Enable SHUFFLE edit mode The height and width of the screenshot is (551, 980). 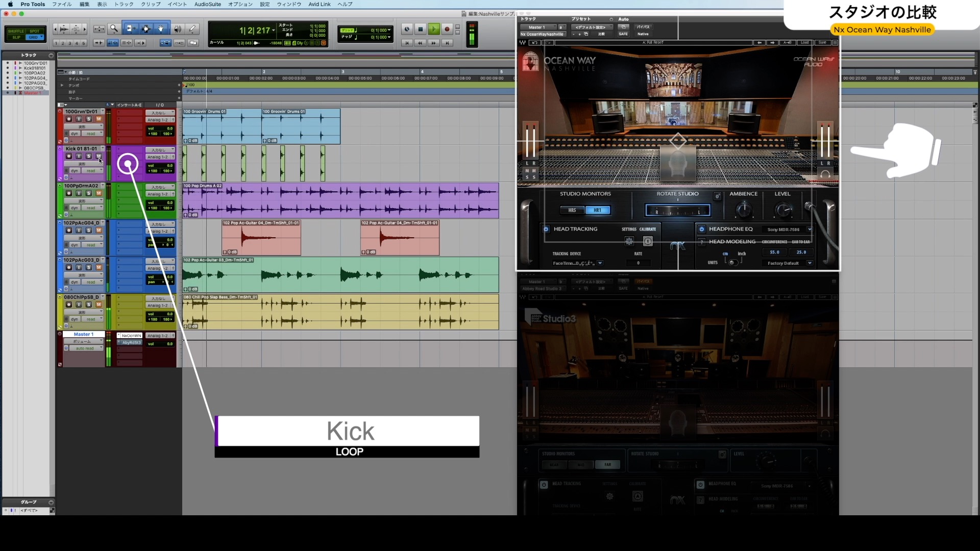coord(16,31)
